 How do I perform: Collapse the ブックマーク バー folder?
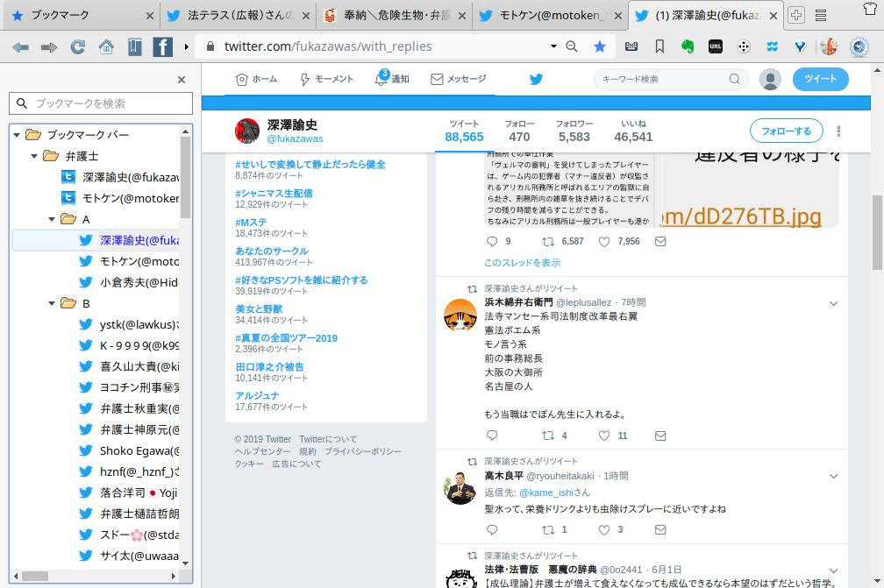pyautogui.click(x=17, y=135)
